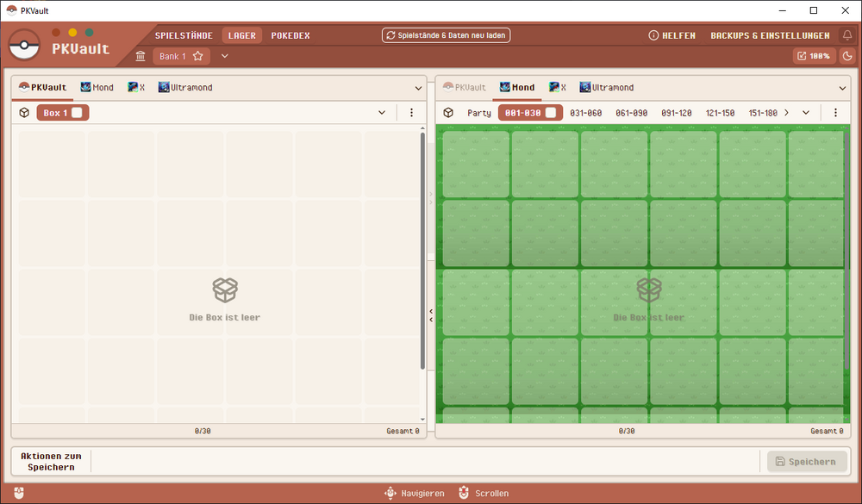
Task: Click the PKVault Pokéball logo
Action: point(24,45)
